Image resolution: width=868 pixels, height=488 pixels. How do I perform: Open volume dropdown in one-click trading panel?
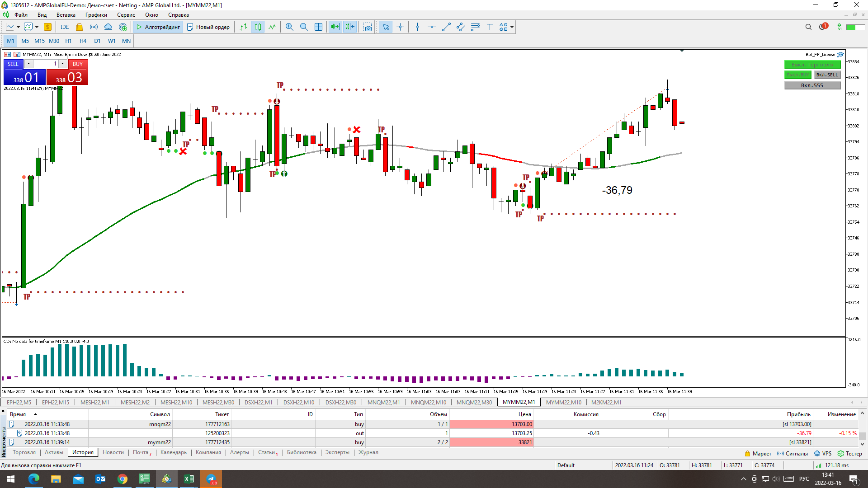click(28, 64)
